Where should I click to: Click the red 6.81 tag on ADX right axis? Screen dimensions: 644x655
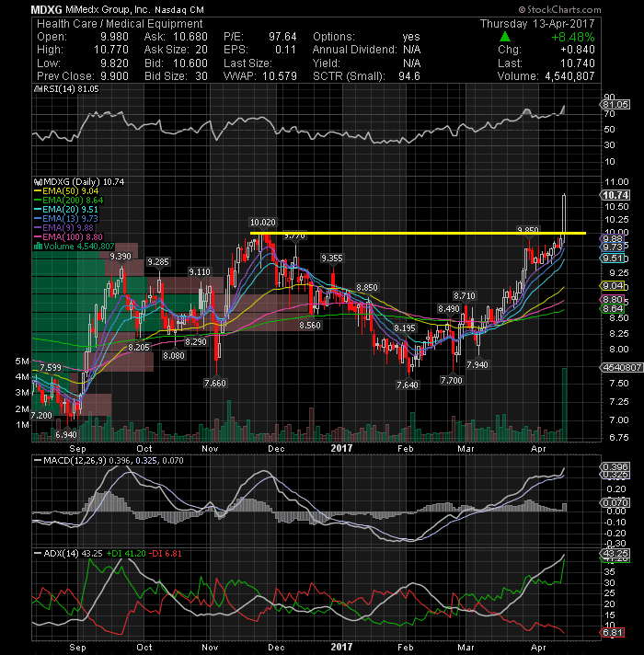[x=613, y=632]
